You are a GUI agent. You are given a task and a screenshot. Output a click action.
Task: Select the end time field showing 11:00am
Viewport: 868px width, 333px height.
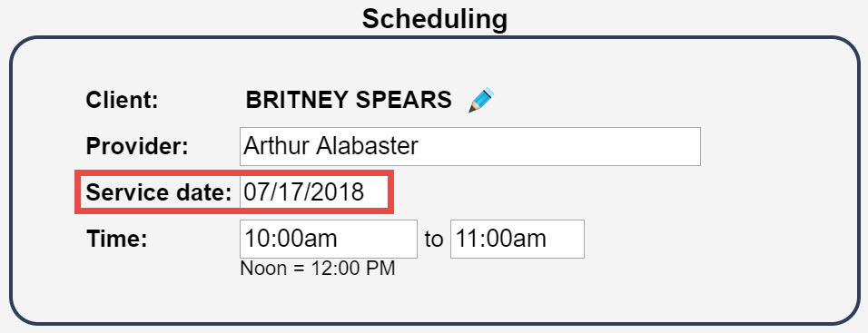click(x=517, y=239)
